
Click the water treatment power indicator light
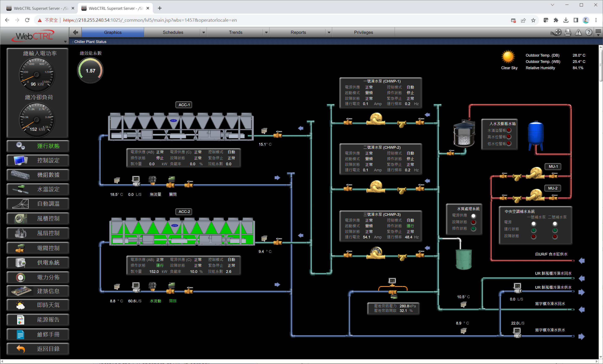pos(473,216)
